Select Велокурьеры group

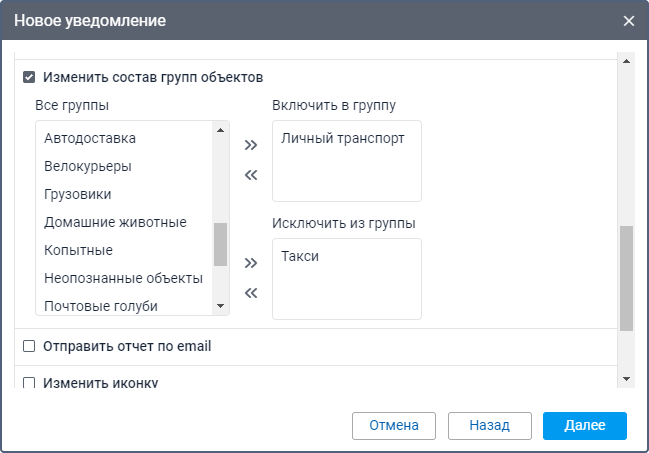[x=88, y=166]
